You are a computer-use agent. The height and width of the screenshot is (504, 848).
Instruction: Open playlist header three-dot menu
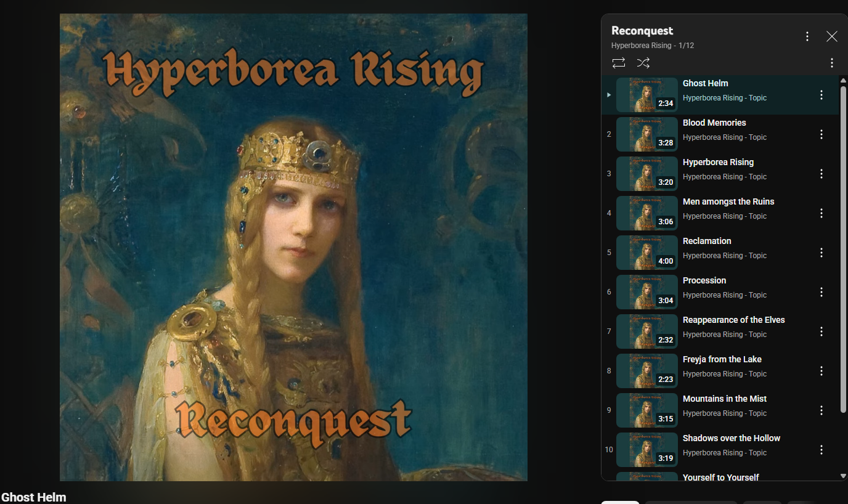(x=807, y=36)
